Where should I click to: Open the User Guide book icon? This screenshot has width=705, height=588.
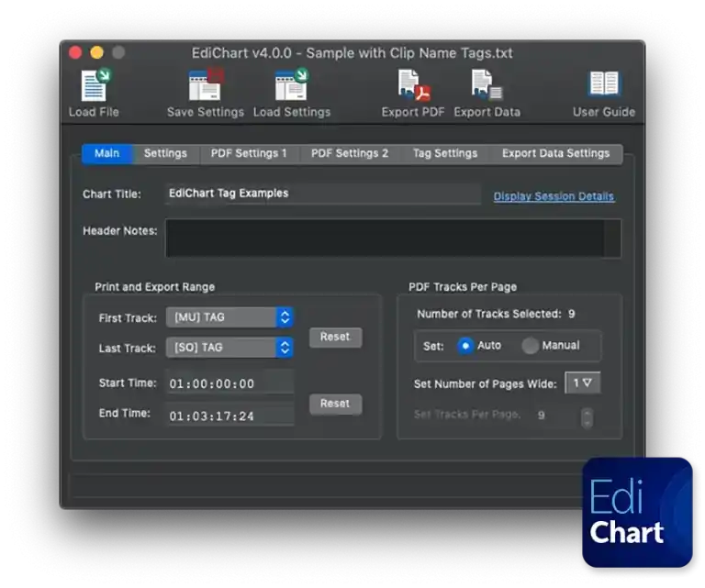click(603, 84)
